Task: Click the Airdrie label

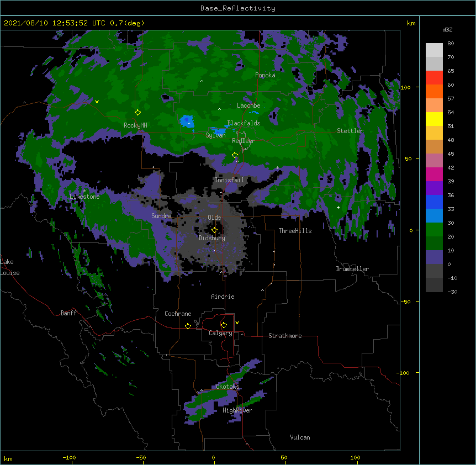Action: tap(223, 297)
